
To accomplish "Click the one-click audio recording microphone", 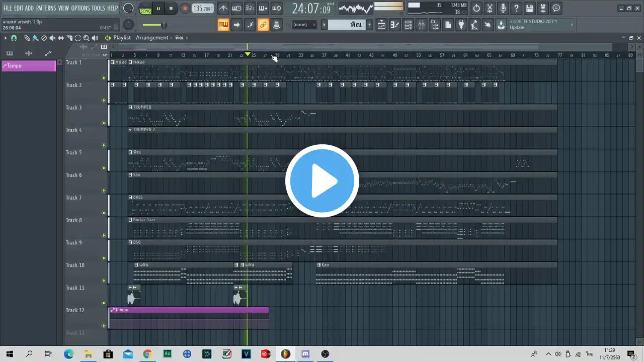I will 503,8.
